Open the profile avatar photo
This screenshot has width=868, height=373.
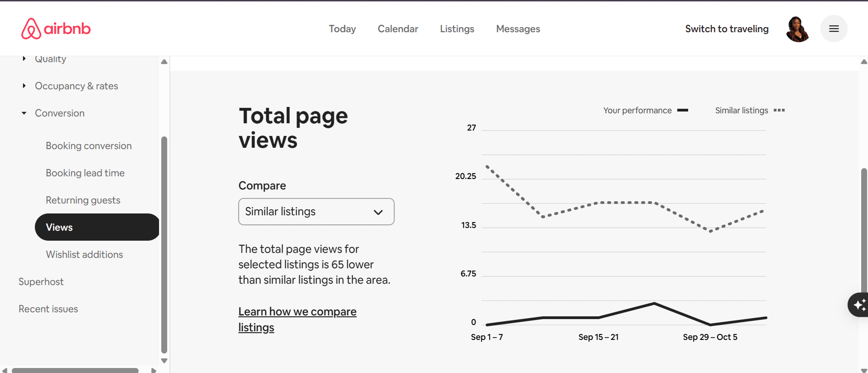pyautogui.click(x=797, y=29)
